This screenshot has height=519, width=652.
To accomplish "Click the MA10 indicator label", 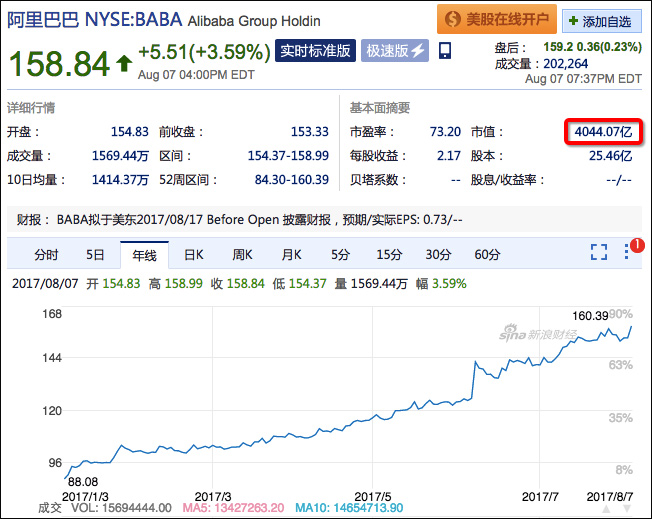I will (x=349, y=508).
